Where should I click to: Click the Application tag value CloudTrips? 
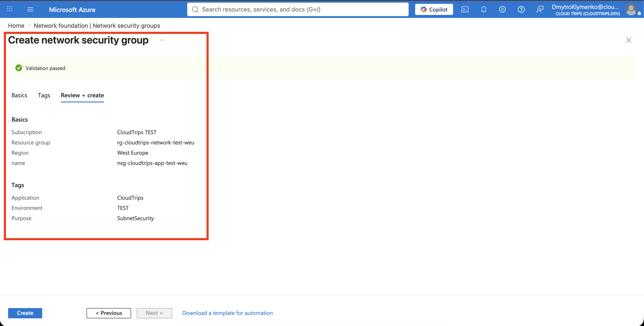[130, 198]
